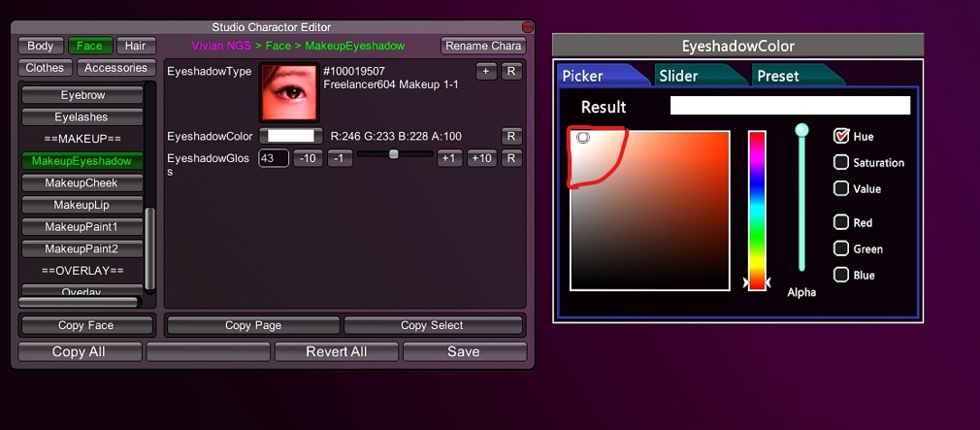The image size is (980, 430).
Task: Reset EyeshadowGloss with its R button
Action: [x=511, y=158]
